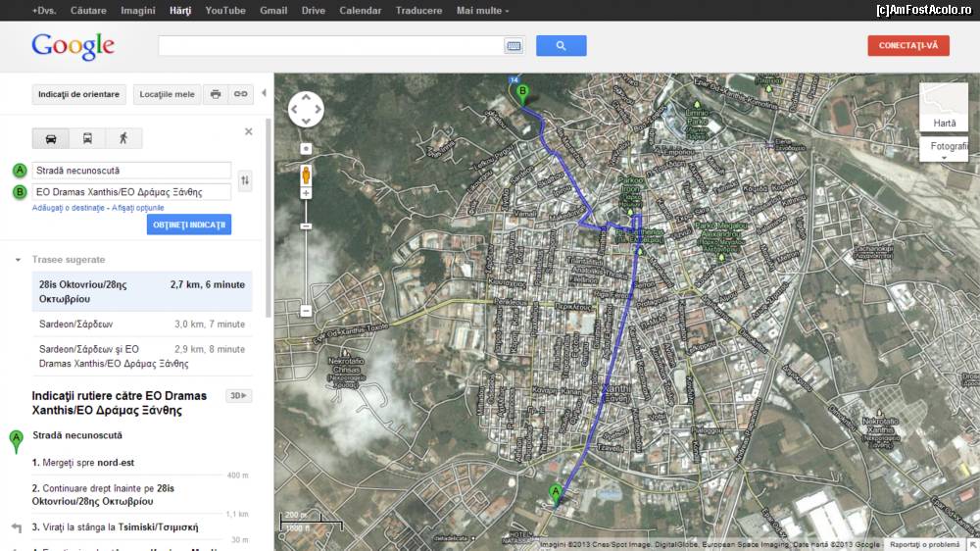Open Drive in top bar
Screen dimensions: 980x551
pyautogui.click(x=314, y=11)
